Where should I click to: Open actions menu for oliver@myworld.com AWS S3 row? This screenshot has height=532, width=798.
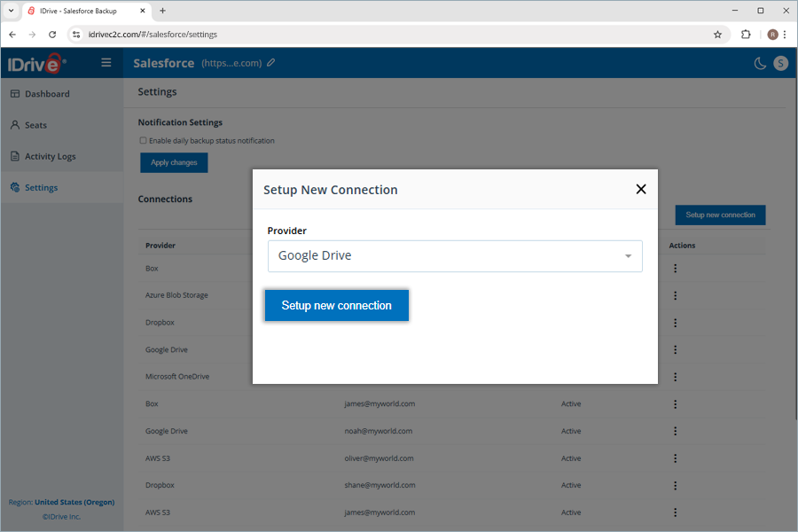pyautogui.click(x=675, y=458)
